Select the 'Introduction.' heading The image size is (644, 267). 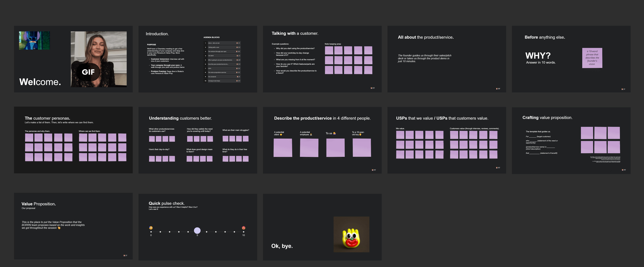click(x=157, y=34)
